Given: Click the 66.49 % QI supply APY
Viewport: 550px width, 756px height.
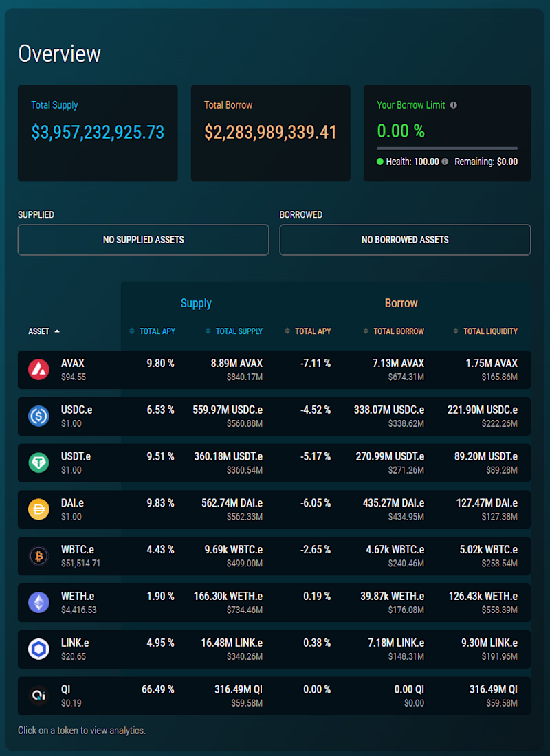Looking at the screenshot, I should point(158,689).
